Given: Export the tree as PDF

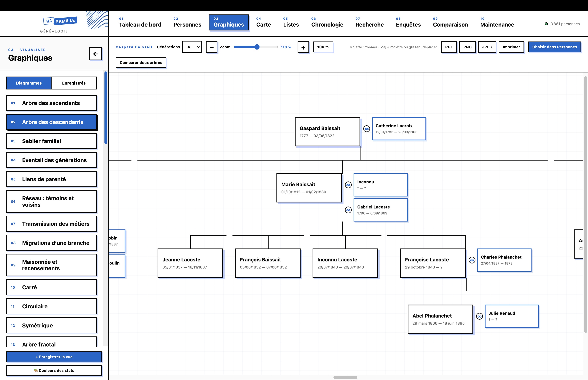Looking at the screenshot, I should (449, 47).
